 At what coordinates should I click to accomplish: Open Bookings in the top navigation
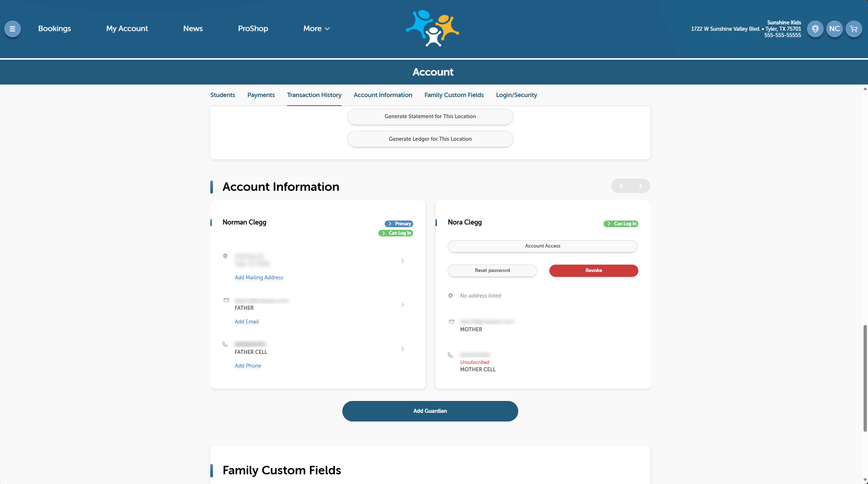pyautogui.click(x=55, y=29)
